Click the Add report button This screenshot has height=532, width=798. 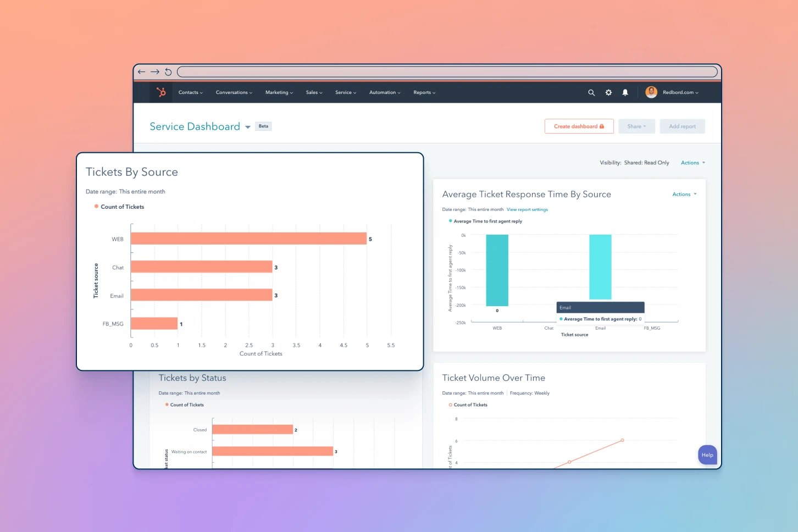pos(682,126)
